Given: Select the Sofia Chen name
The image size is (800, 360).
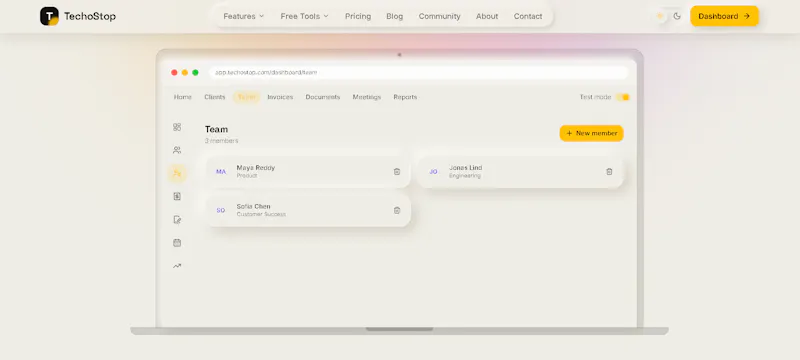Looking at the screenshot, I should [254, 207].
